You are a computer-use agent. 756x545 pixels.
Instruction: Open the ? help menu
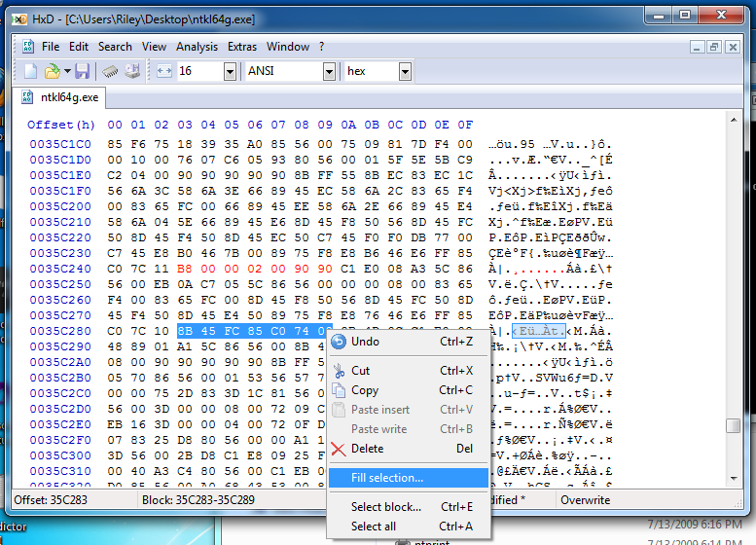pos(322,47)
